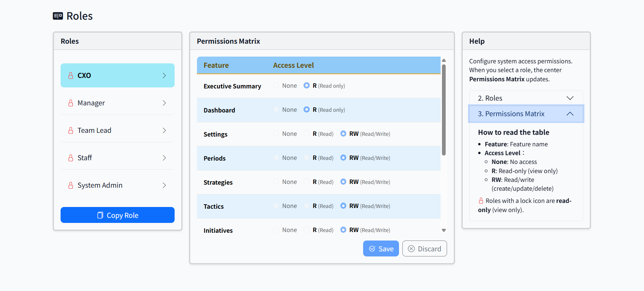Screen dimensions: 644x291
Task: Choose None access level for Tactics
Action: (x=276, y=206)
